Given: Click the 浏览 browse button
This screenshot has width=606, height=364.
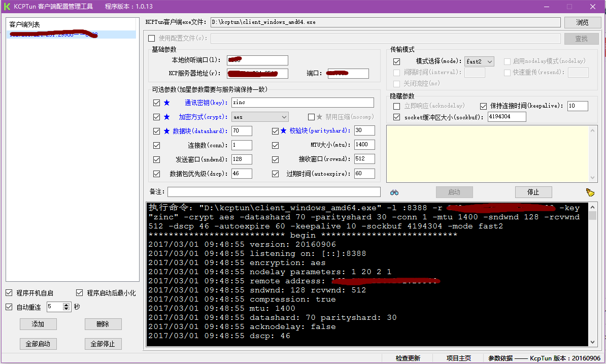Looking at the screenshot, I should 582,22.
